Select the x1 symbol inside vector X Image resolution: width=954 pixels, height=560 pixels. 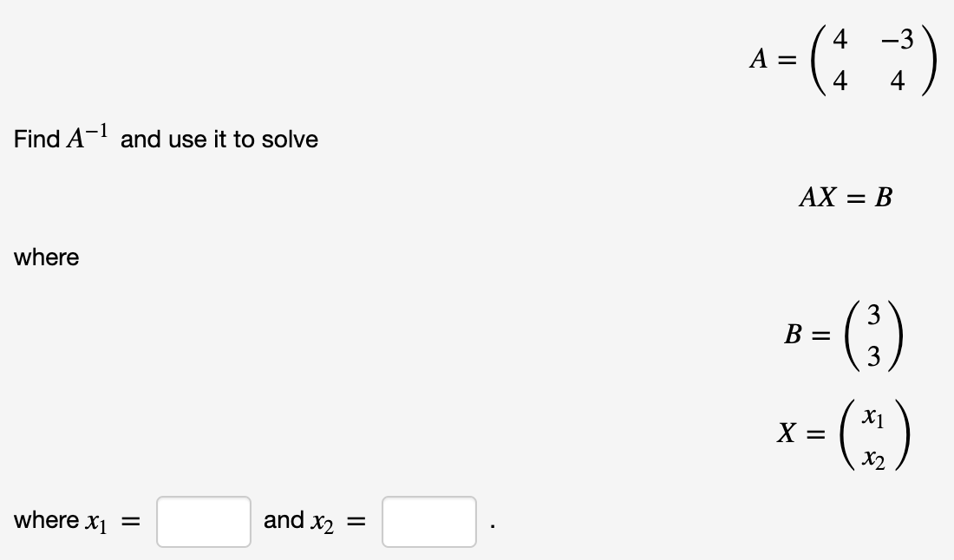(x=874, y=418)
